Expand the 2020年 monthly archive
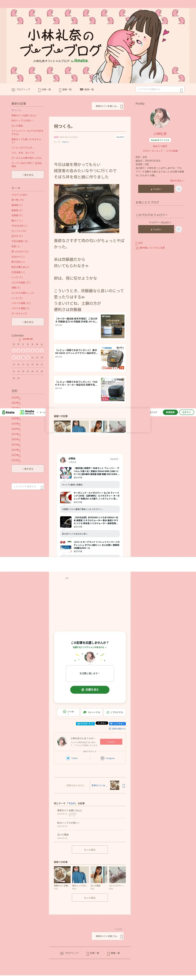Viewport: 196px width, 980px height. 16,418
